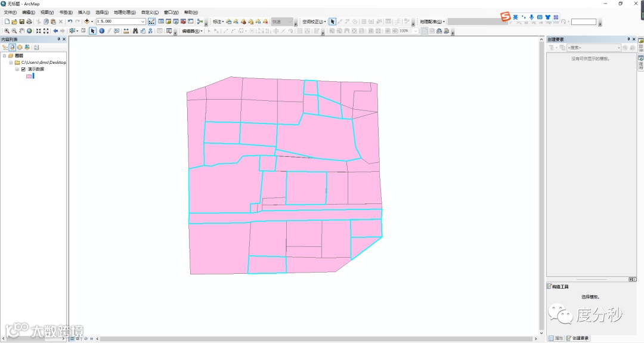Image resolution: width=644 pixels, height=343 pixels.
Task: Open the 视图 View menu
Action: point(47,13)
